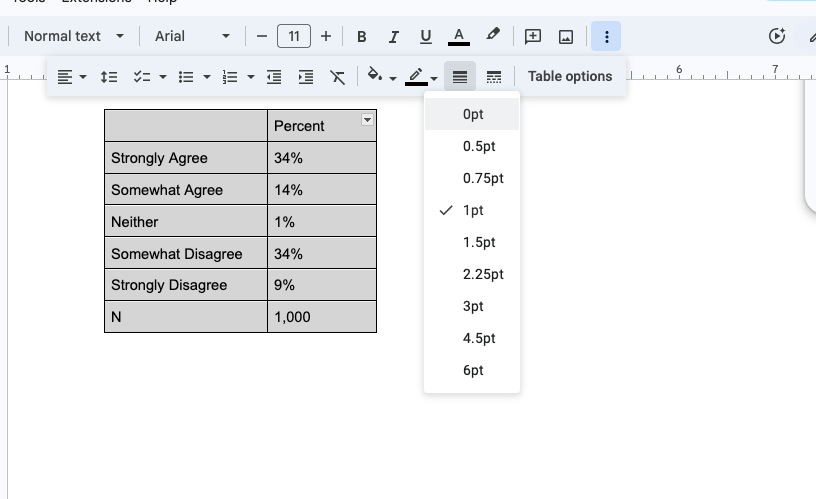The width and height of the screenshot is (816, 499).
Task: Click the increase indent icon
Action: pyautogui.click(x=306, y=77)
